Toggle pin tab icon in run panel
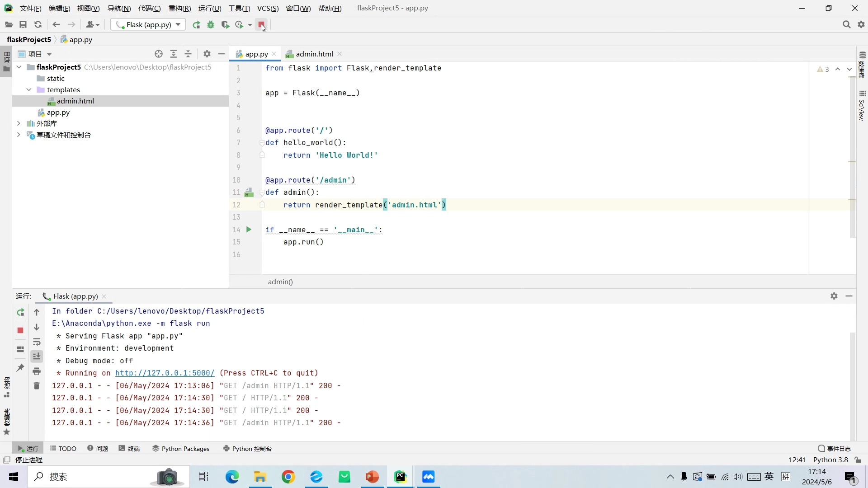 (20, 368)
